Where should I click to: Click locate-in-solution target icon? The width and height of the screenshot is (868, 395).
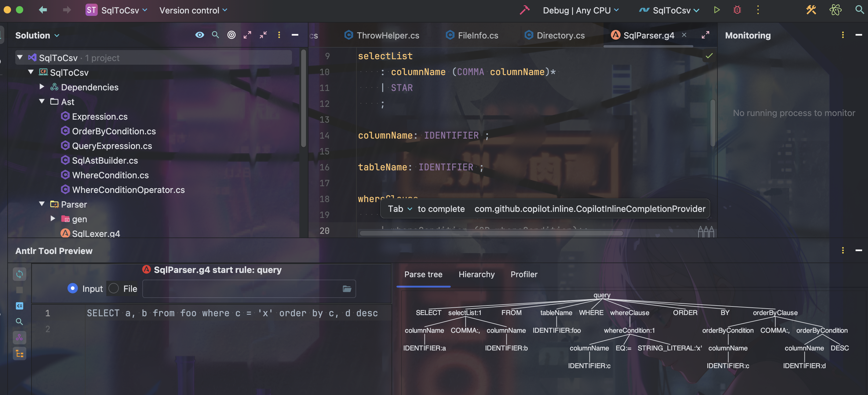[x=231, y=35]
